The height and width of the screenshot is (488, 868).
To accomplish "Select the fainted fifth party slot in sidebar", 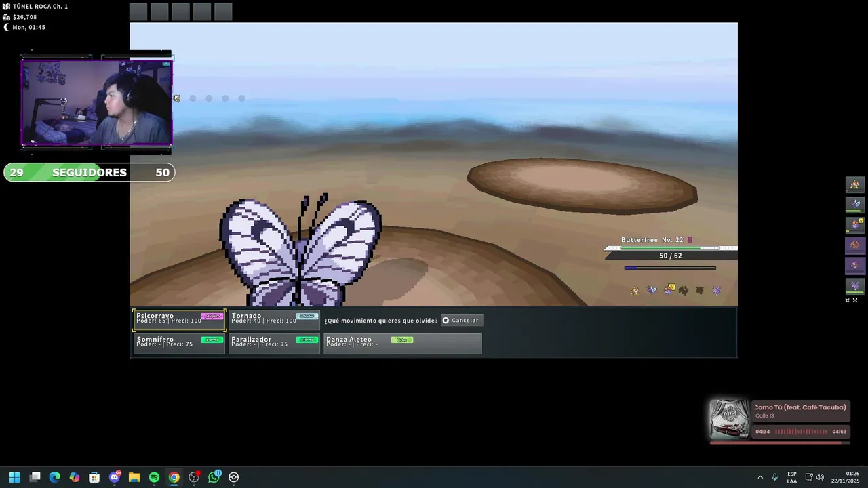I will (855, 266).
